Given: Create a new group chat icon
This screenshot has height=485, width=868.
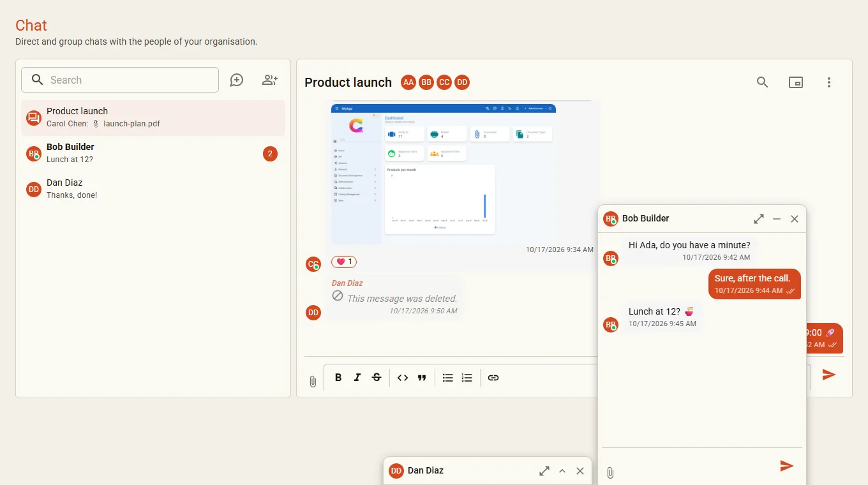Looking at the screenshot, I should (270, 80).
